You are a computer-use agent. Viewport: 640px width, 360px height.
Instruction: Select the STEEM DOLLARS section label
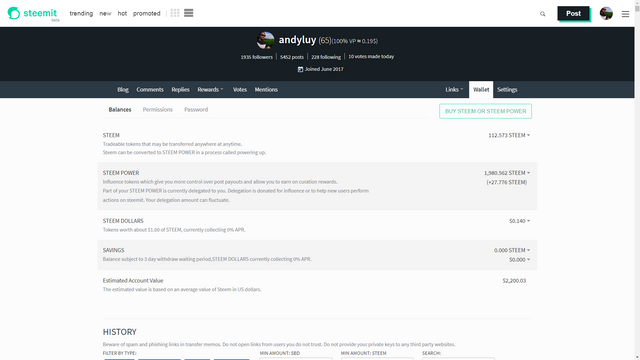(123, 221)
